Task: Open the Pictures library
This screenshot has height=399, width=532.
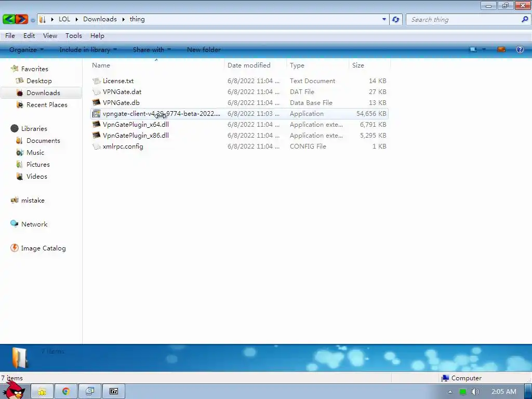Action: click(x=38, y=165)
